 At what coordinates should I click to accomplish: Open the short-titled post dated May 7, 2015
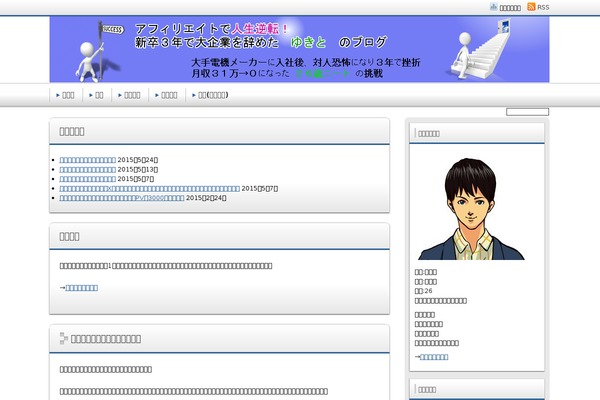(87, 179)
